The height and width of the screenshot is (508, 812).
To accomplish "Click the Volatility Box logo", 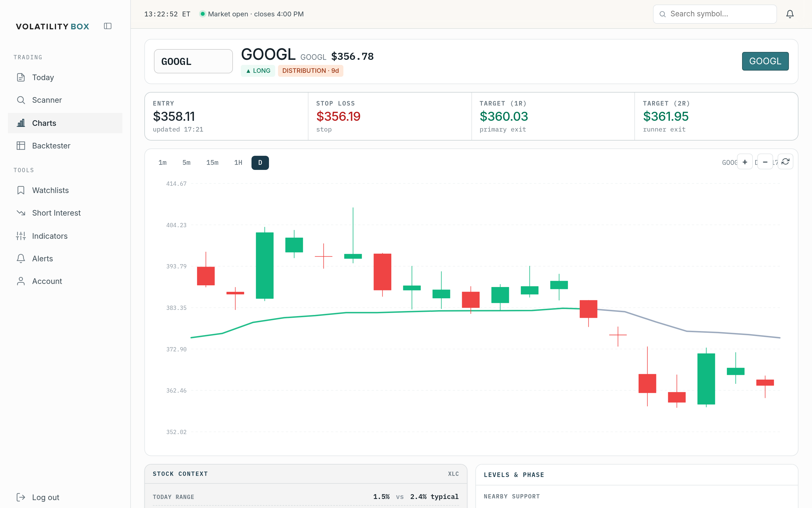I will (x=52, y=27).
